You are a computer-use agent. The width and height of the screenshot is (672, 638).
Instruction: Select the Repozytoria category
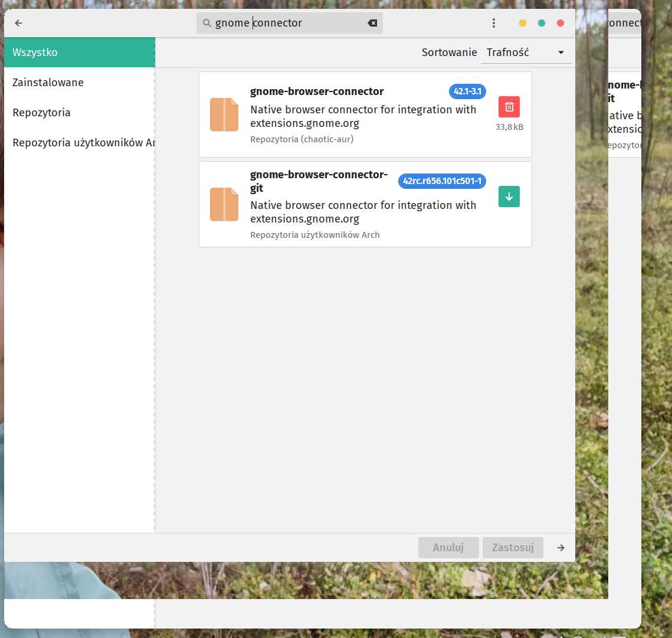(x=80, y=112)
